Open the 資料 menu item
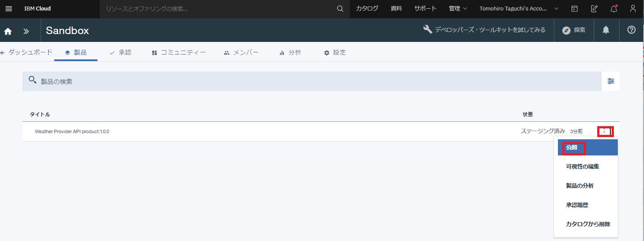The height and width of the screenshot is (241, 644). (x=396, y=9)
